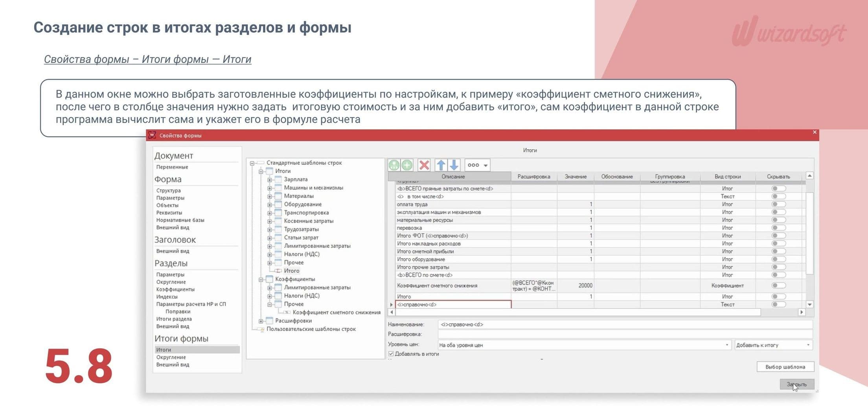Open Итоги раздела settings page
This screenshot has width=868, height=417.
174,319
